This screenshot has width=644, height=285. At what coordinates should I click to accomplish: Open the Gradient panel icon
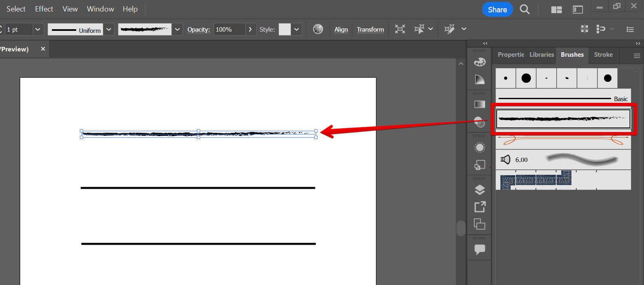[480, 104]
